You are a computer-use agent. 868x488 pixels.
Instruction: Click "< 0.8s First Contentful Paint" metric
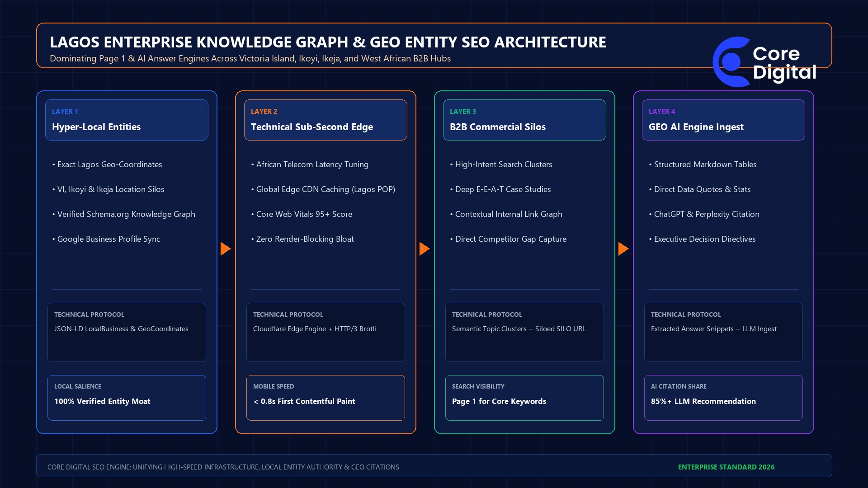[304, 401]
